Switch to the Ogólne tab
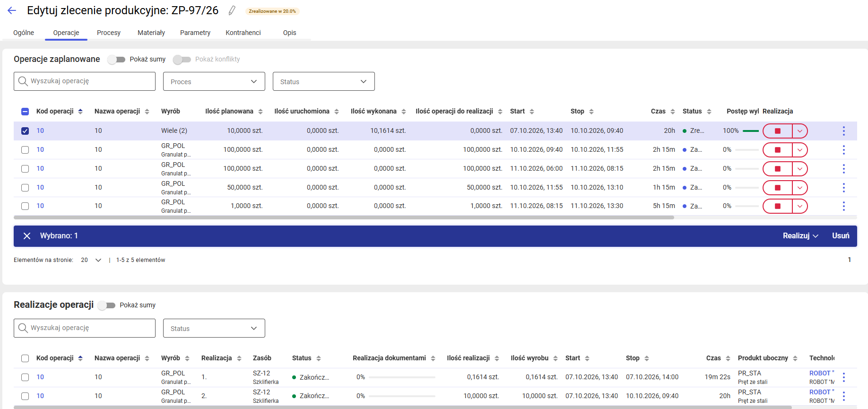The image size is (868, 409). click(24, 33)
